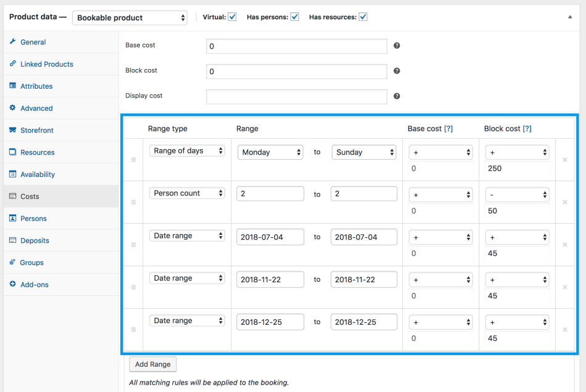Remove the Person count row with X icon

[564, 202]
